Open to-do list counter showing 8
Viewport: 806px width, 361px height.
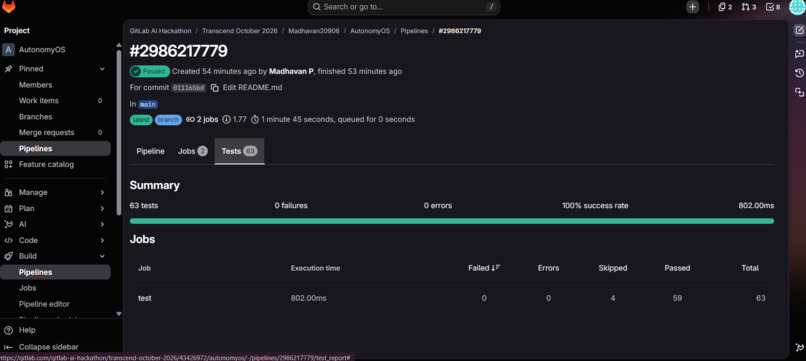tap(773, 7)
